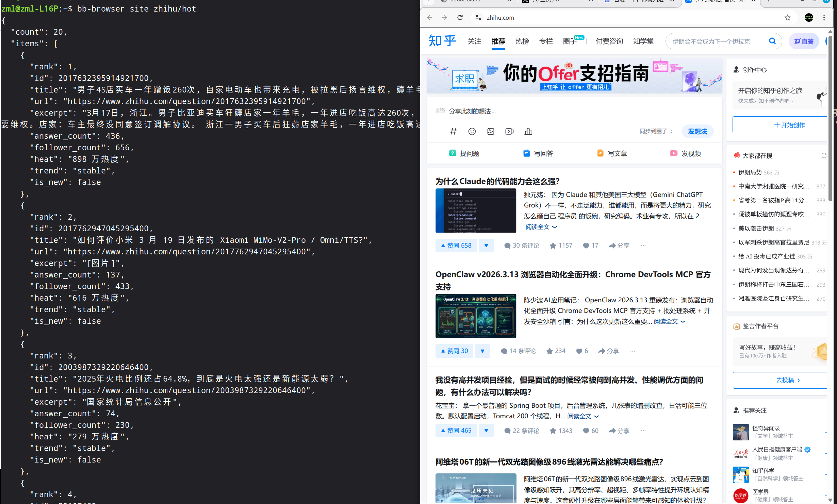Downvote the OpenClaw article
837x504 pixels.
click(x=482, y=351)
